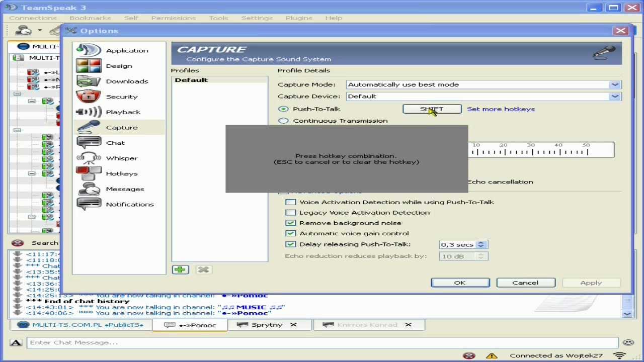Open the Plugins menu
Screen dimensions: 644x362
299,18
